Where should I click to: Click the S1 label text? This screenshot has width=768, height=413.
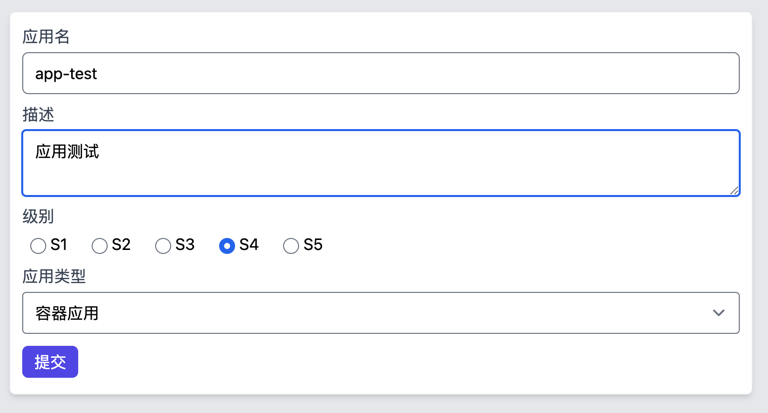coord(59,245)
